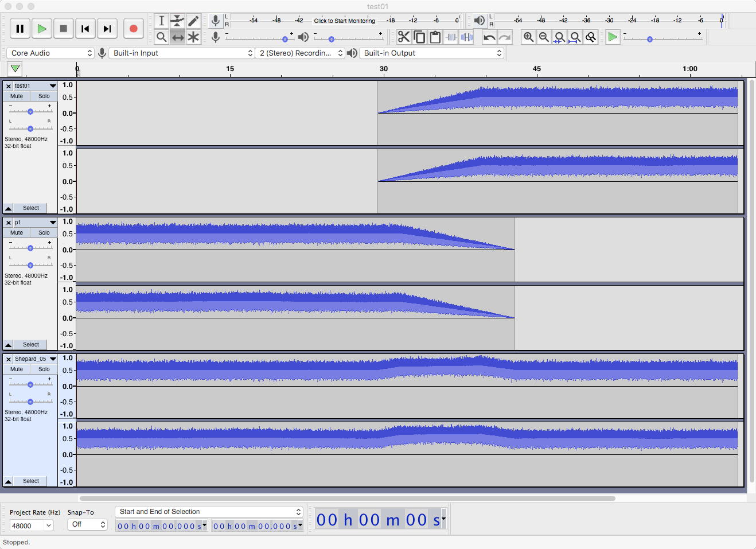Mute the test01 track
This screenshot has height=549, width=756.
[x=17, y=96]
